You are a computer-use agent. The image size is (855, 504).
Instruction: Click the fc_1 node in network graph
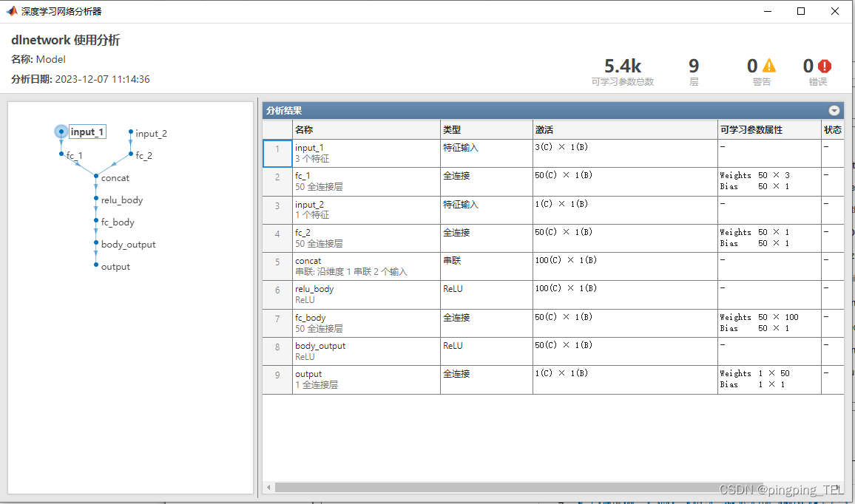[x=61, y=155]
